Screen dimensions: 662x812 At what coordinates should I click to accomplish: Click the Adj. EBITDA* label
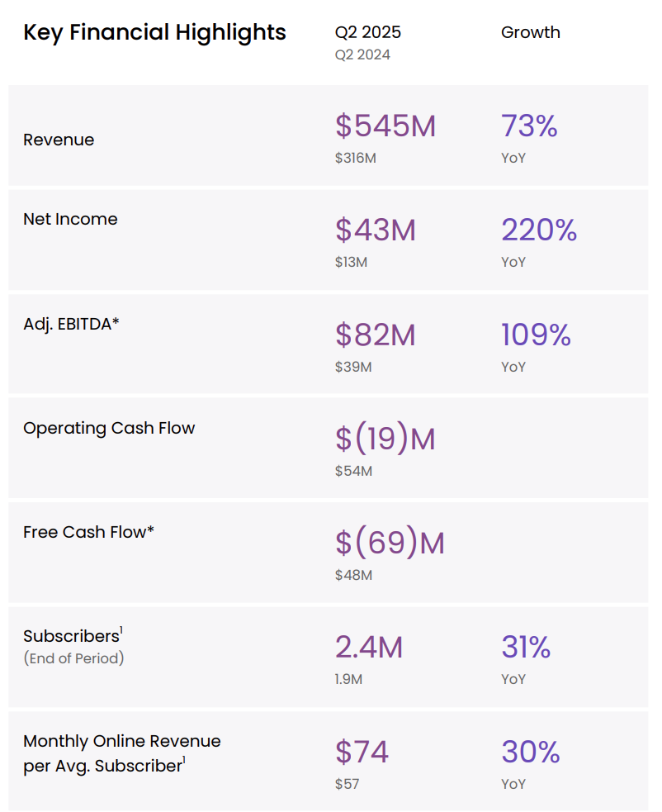coord(71,324)
